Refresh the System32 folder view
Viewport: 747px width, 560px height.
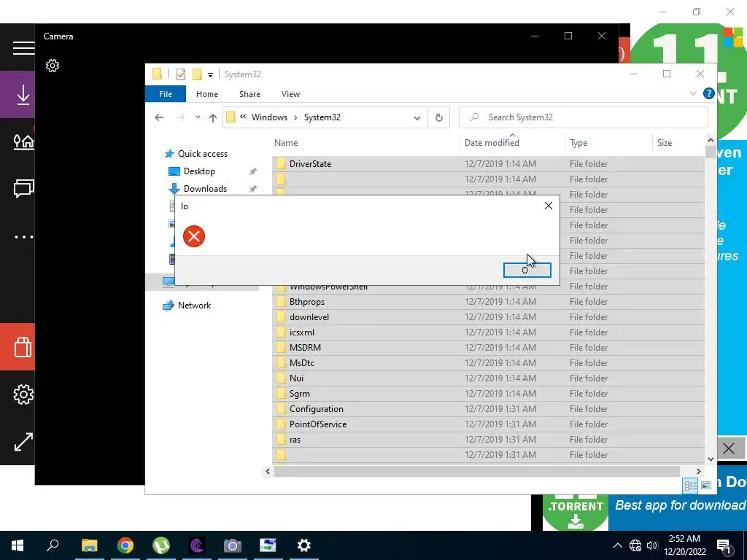click(438, 117)
